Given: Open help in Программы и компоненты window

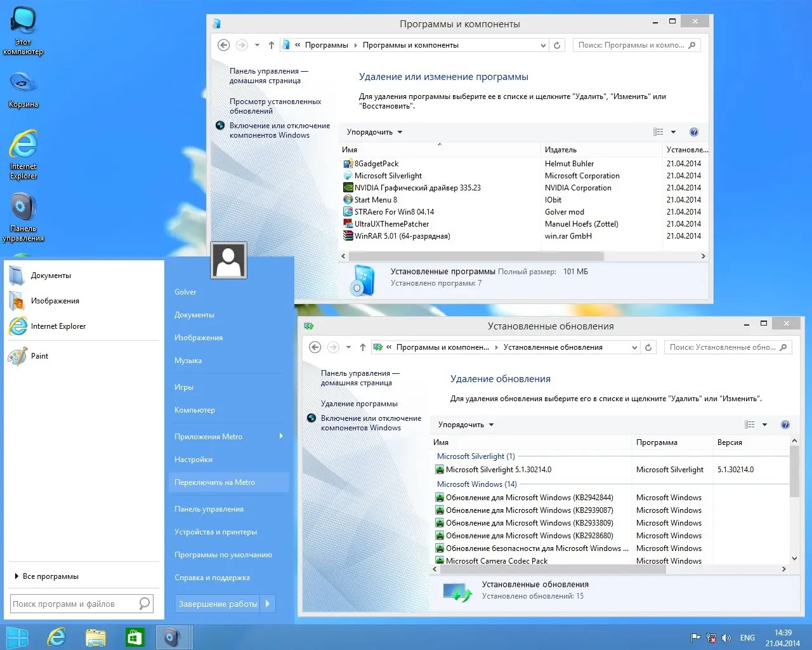Looking at the screenshot, I should click(x=694, y=132).
